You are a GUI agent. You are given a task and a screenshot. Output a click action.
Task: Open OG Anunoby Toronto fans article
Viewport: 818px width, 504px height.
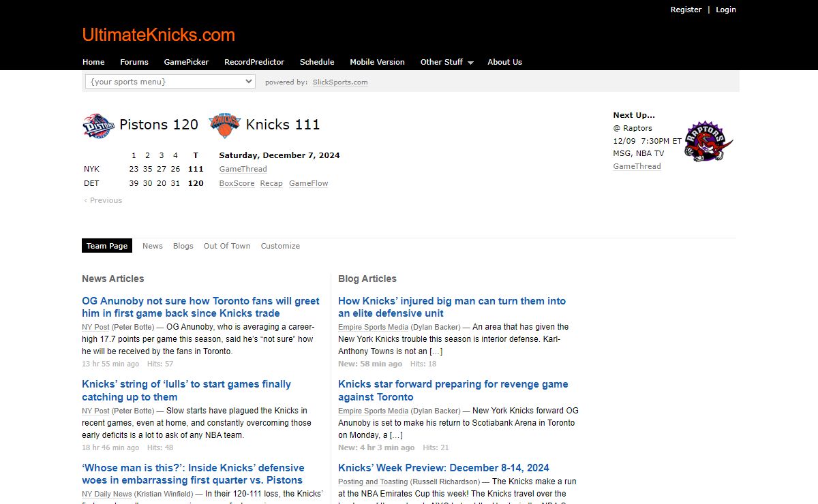[200, 307]
